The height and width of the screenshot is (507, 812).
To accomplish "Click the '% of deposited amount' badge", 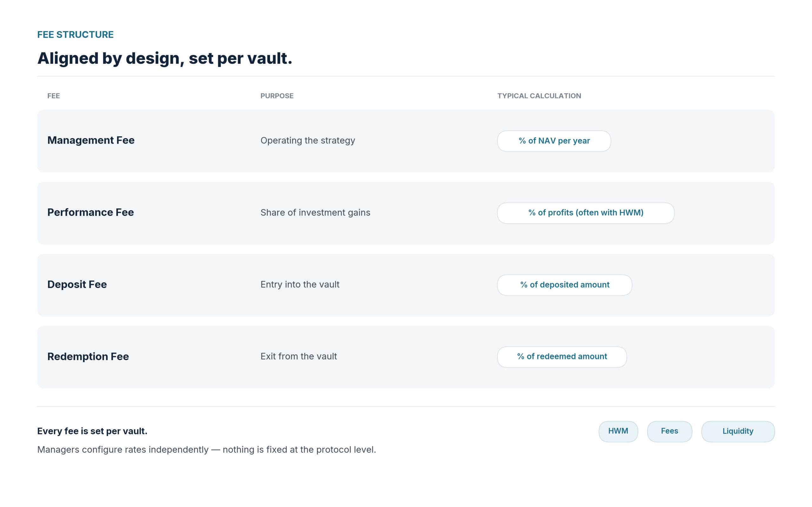I will pyautogui.click(x=564, y=285).
